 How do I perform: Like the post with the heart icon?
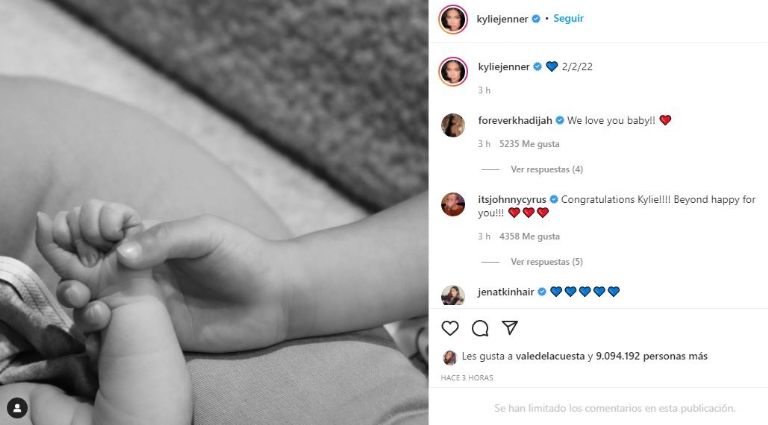(450, 328)
